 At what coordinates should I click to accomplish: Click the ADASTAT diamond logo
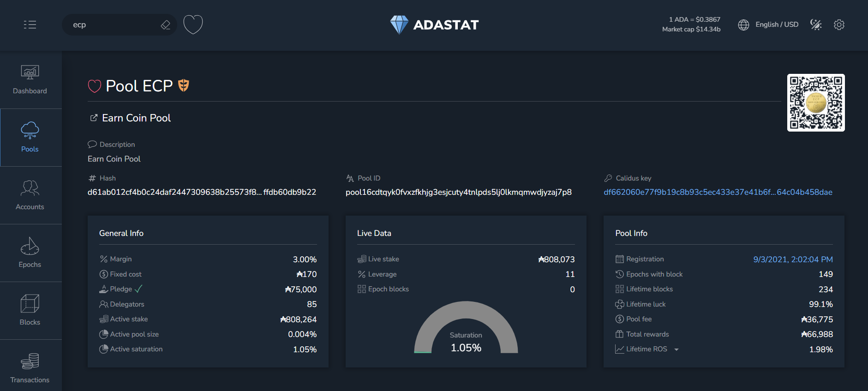tap(399, 24)
